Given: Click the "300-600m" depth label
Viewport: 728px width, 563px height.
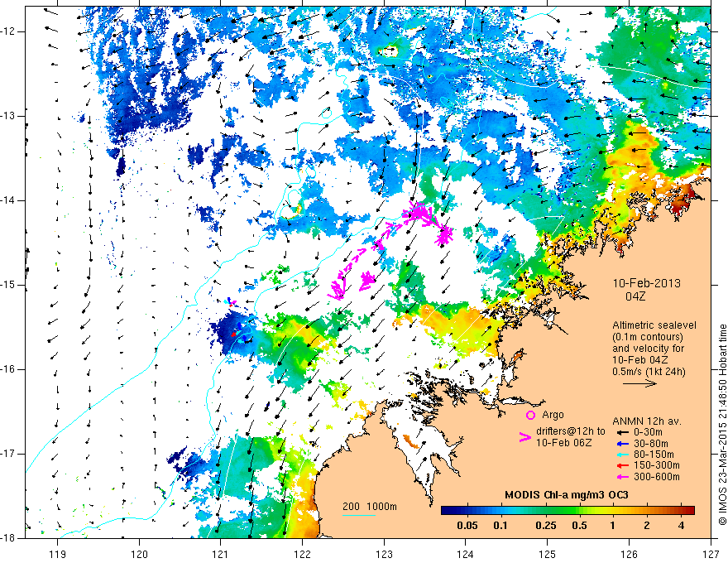Looking at the screenshot, I should (657, 477).
